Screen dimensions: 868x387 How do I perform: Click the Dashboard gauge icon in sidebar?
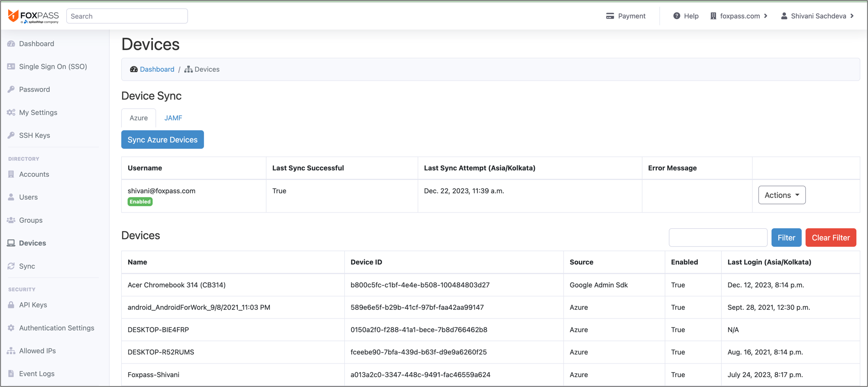11,44
